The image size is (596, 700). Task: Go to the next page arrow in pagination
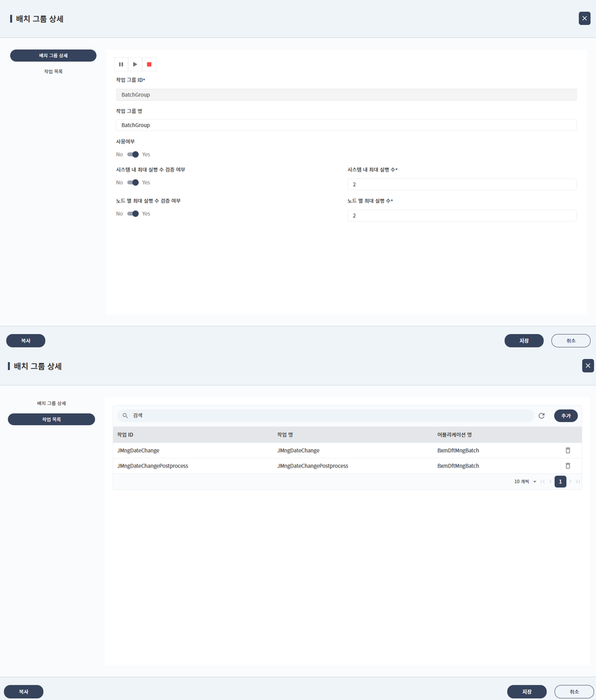570,482
